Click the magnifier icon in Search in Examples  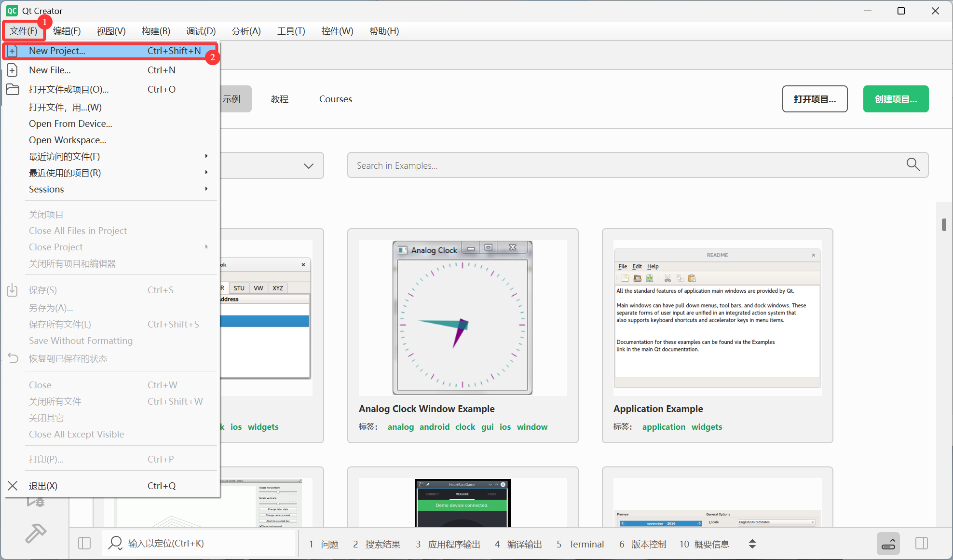point(913,165)
